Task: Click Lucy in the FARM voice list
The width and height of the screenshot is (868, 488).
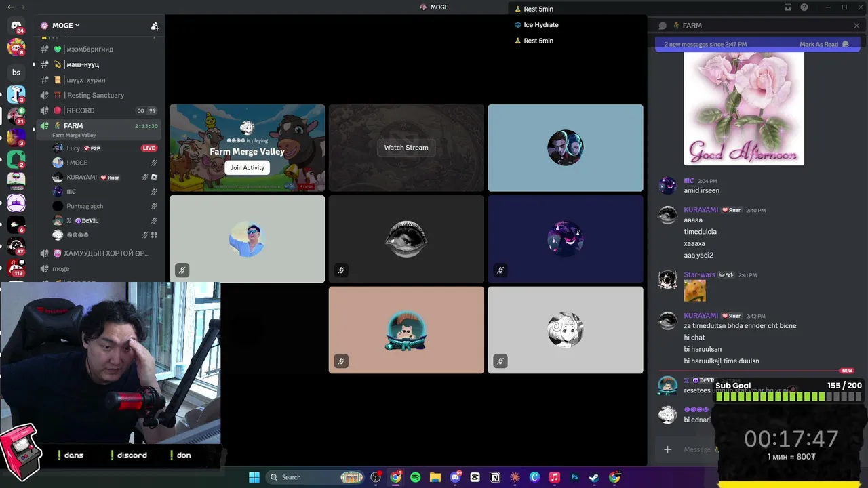Action: pyautogui.click(x=73, y=148)
